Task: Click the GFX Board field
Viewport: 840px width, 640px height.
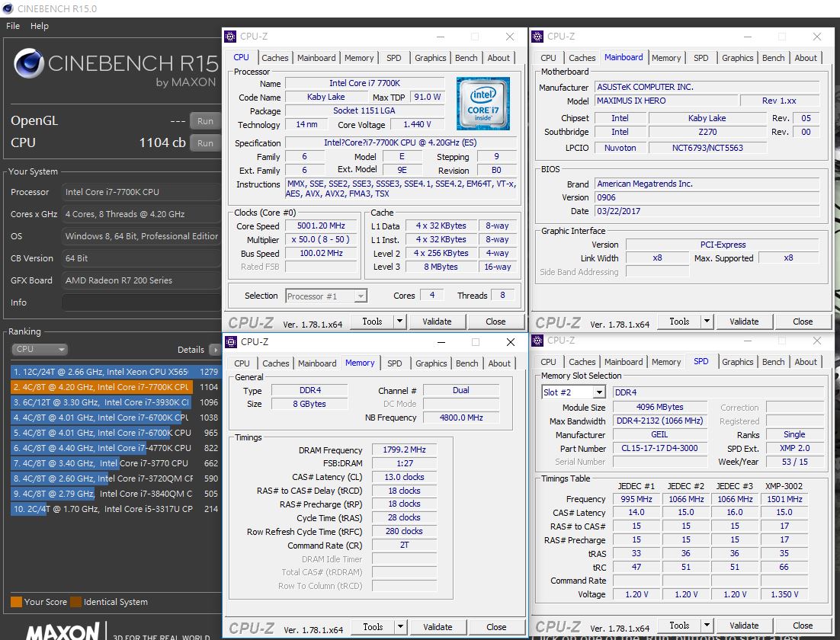Action: pyautogui.click(x=142, y=280)
